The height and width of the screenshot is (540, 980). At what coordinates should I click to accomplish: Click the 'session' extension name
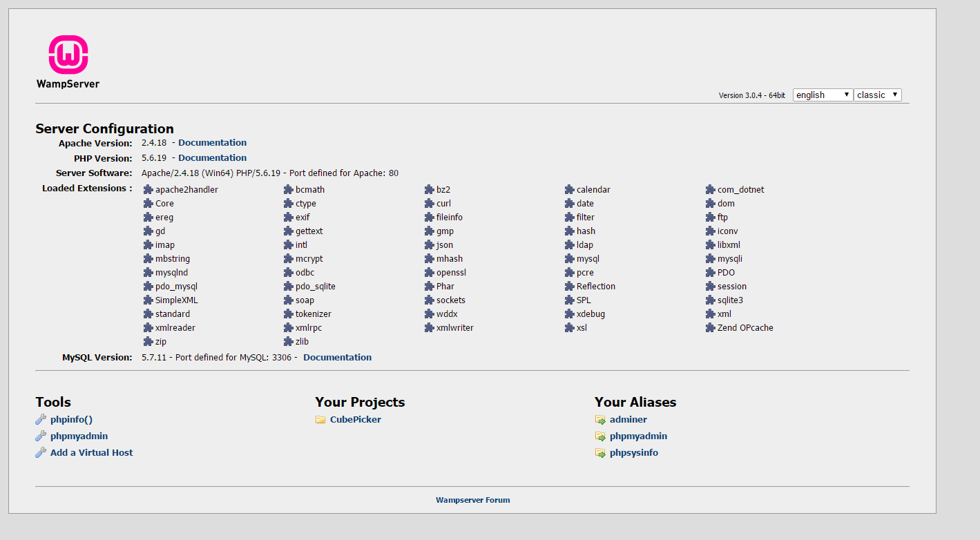pos(732,287)
